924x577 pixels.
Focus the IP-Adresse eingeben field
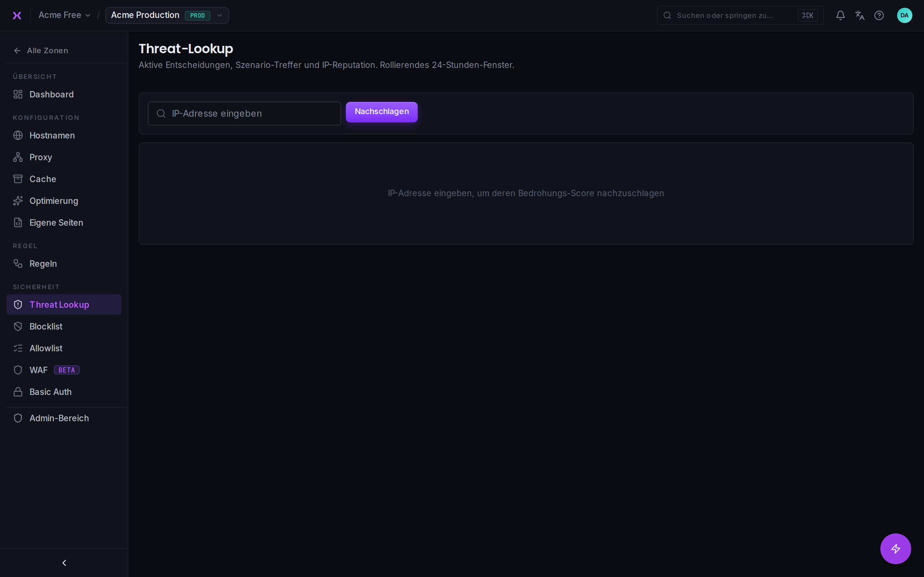click(x=244, y=113)
